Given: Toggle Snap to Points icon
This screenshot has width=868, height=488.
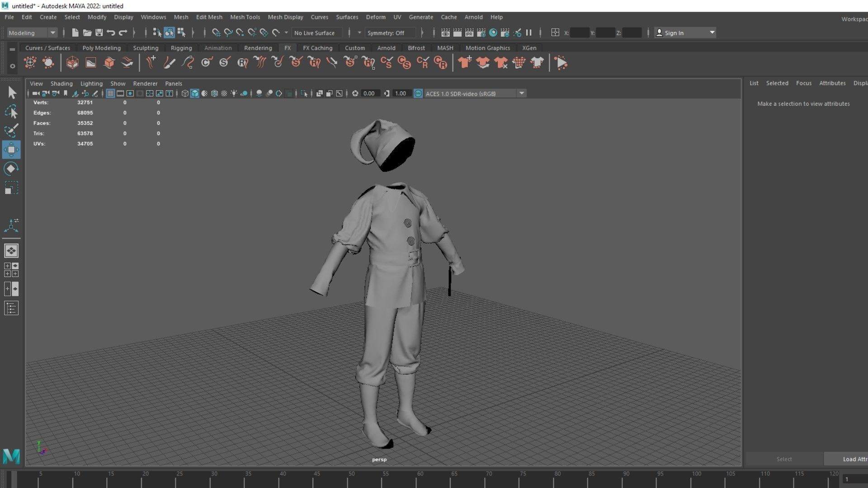Looking at the screenshot, I should coord(240,33).
